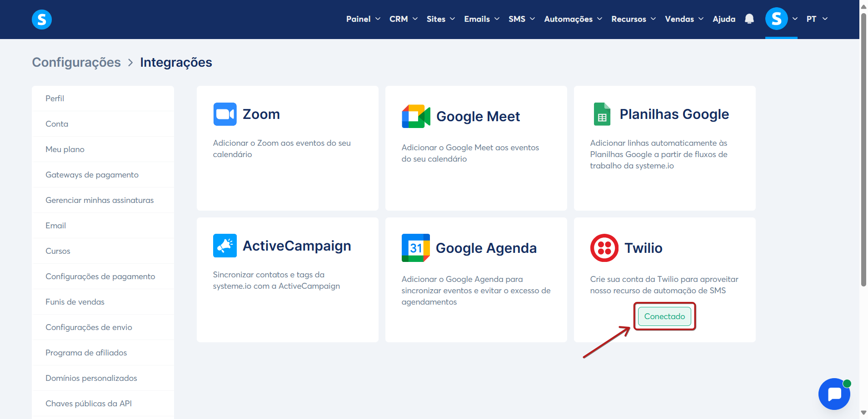Open the chat support bubble
868x419 pixels.
[x=834, y=394]
